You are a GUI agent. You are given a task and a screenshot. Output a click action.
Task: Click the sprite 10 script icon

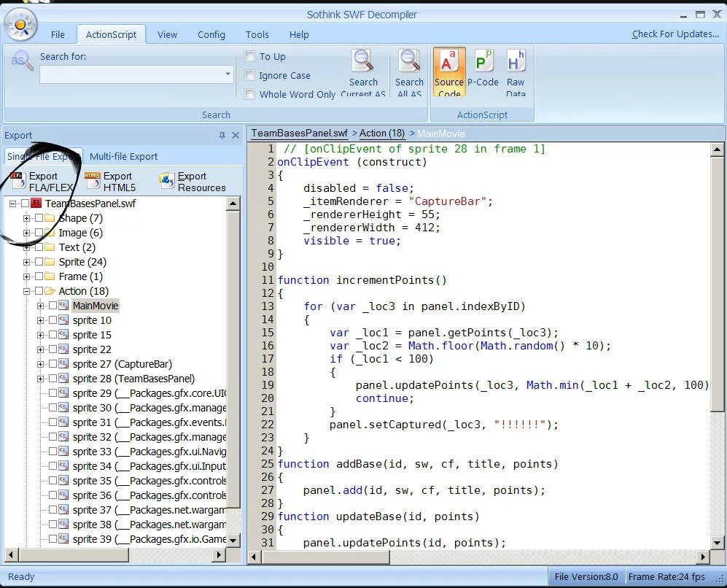(x=64, y=320)
